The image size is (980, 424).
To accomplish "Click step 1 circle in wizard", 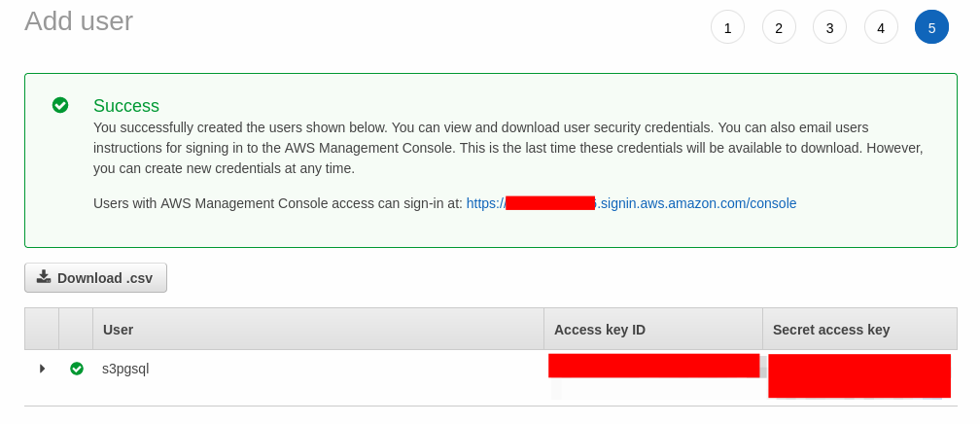I will 727,27.
